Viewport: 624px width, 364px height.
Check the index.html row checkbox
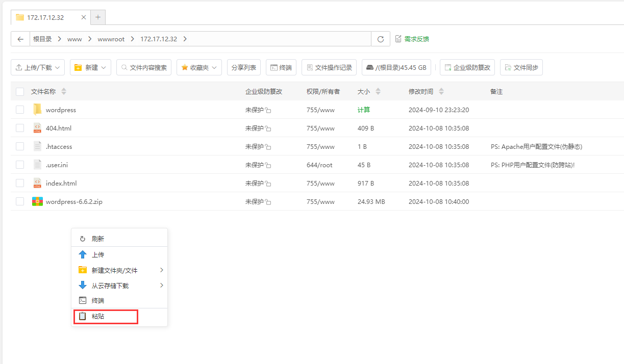pos(20,183)
